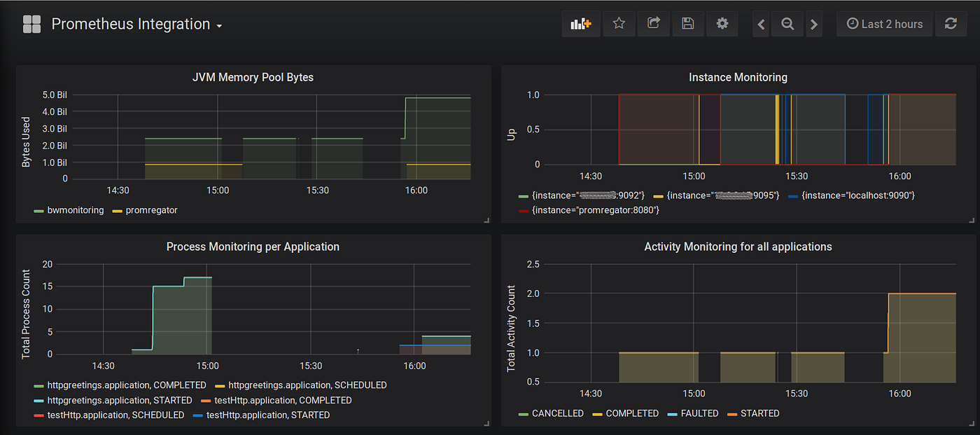Viewport: 980px width, 435px height.
Task: Open the Last 2 hours time picker
Action: click(884, 23)
